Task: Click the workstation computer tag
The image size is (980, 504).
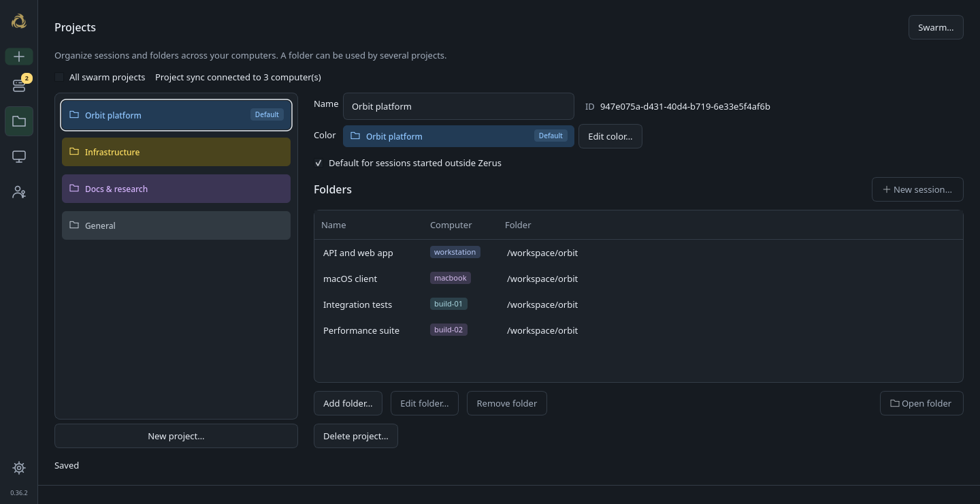Action: coord(455,252)
